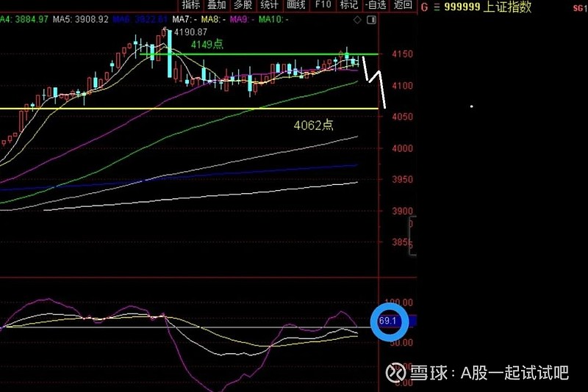
Task: Open the 多股 multi-stock view
Action: [243, 5]
